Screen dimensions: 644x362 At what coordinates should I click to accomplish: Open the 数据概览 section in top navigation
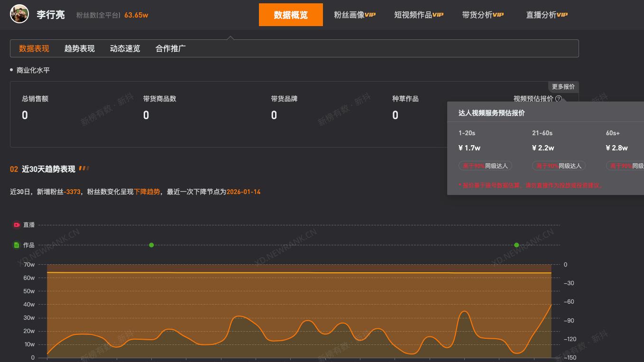[291, 14]
